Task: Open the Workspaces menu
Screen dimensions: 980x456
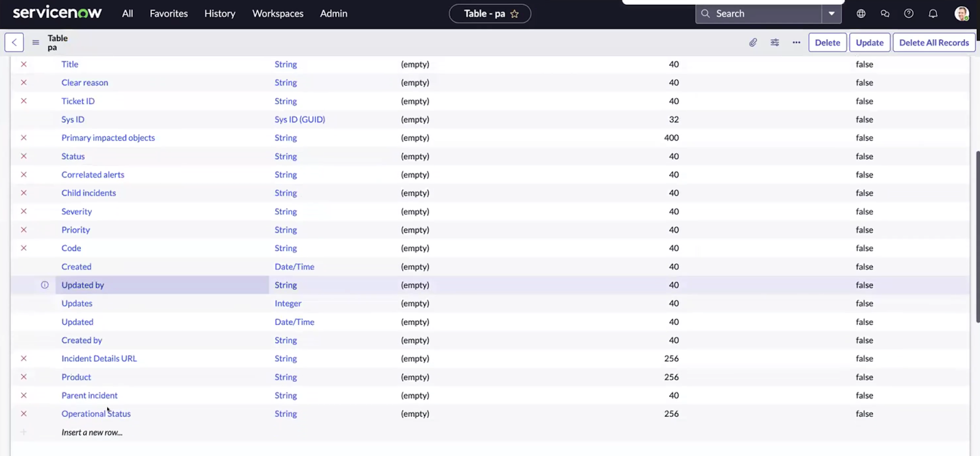Action: (278, 13)
